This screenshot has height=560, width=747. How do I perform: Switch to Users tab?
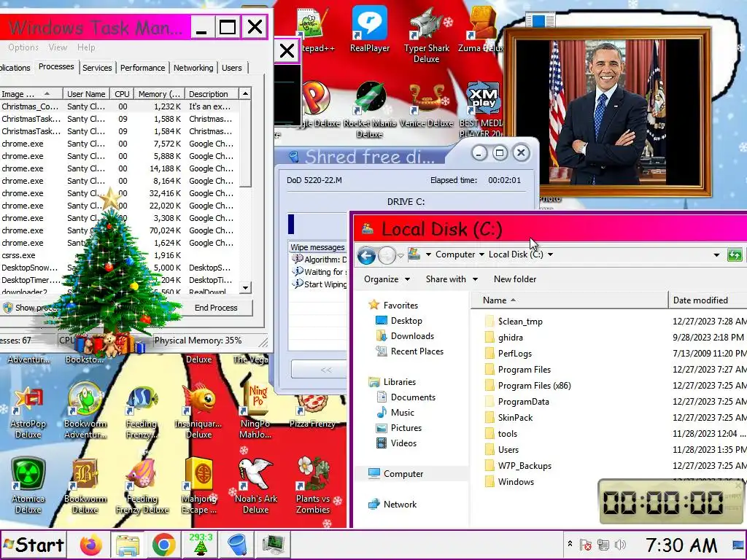tap(231, 68)
